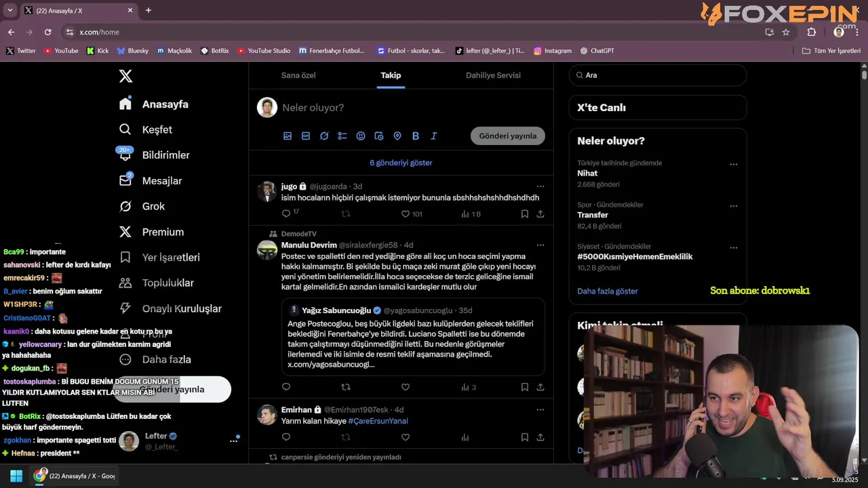This screenshot has height=488, width=868.
Task: Go back in Chrome
Action: [x=11, y=32]
